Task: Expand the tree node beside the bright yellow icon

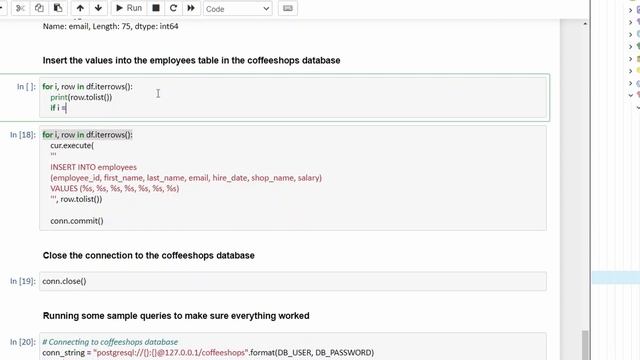Action: [x=631, y=71]
